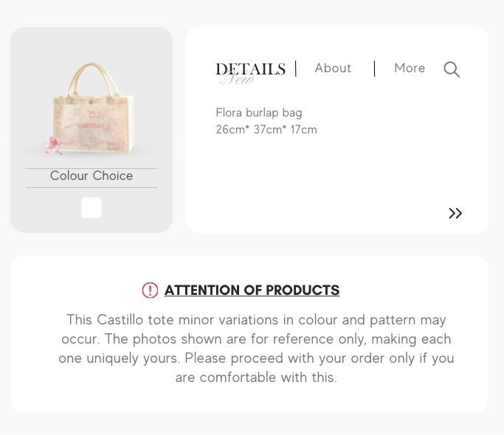
Task: Click the CASTILLO logo on the bag
Action: (91, 125)
